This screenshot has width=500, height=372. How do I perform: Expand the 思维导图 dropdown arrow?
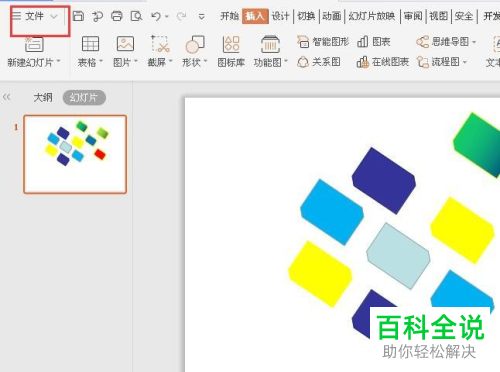tap(474, 42)
